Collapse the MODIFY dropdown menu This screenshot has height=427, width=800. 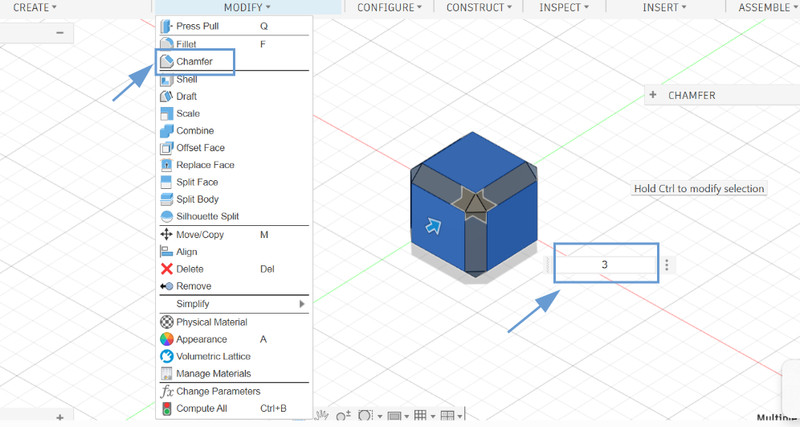point(247,7)
